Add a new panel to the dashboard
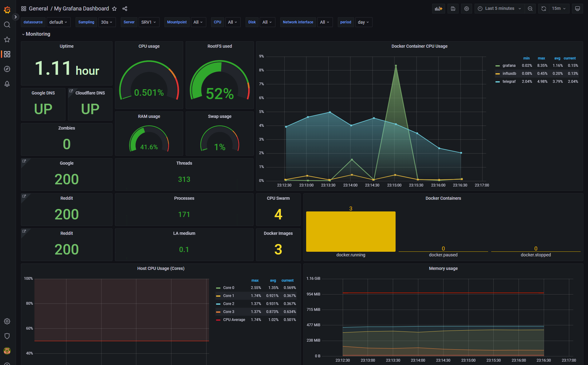588x365 pixels. pos(438,8)
